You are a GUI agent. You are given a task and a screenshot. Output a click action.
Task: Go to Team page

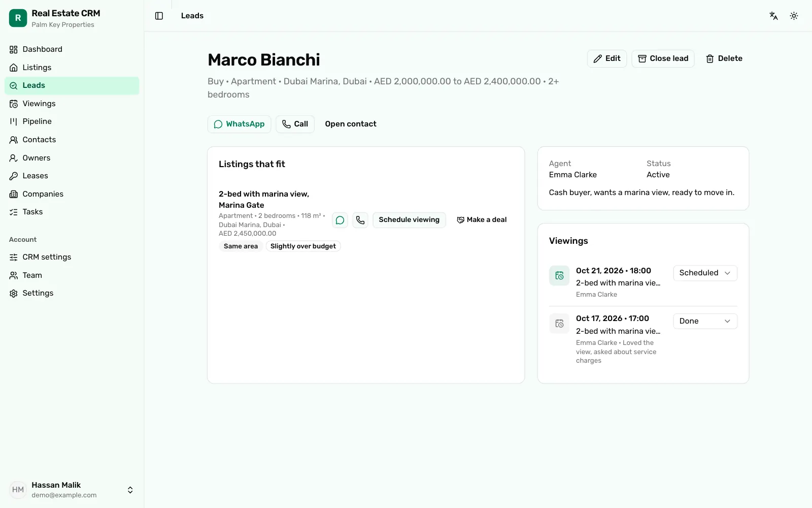(72, 275)
